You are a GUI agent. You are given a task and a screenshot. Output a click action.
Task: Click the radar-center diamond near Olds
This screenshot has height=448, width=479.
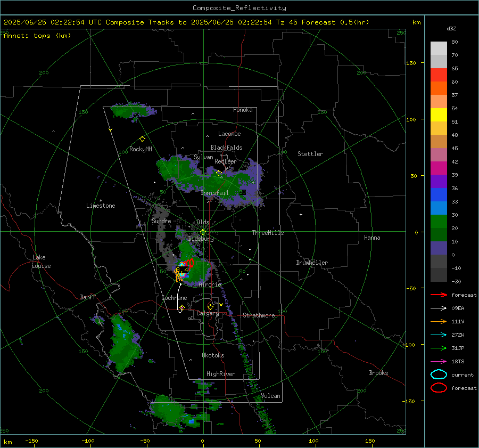click(203, 232)
